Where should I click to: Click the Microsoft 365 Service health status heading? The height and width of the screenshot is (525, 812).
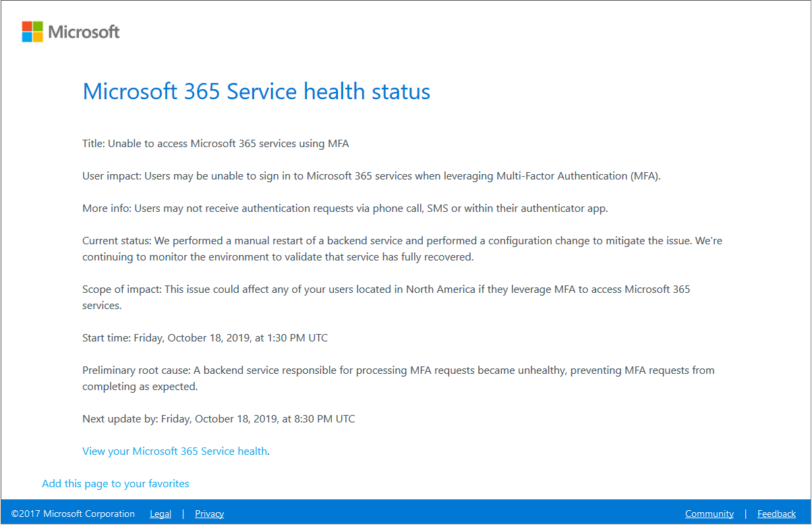point(256,91)
